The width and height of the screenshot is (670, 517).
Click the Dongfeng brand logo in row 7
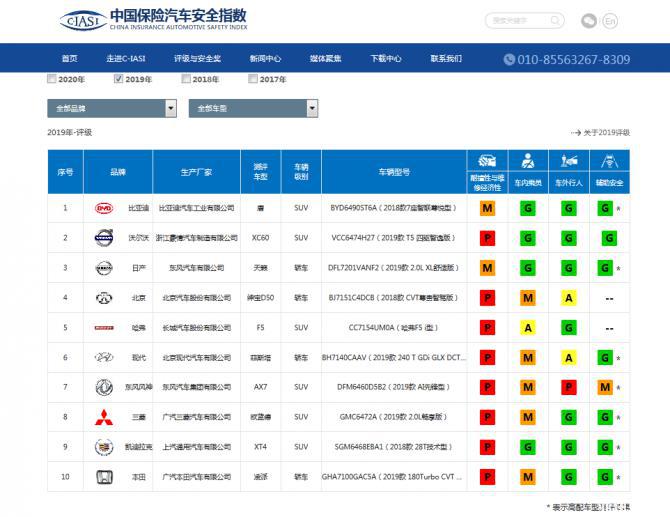104,387
